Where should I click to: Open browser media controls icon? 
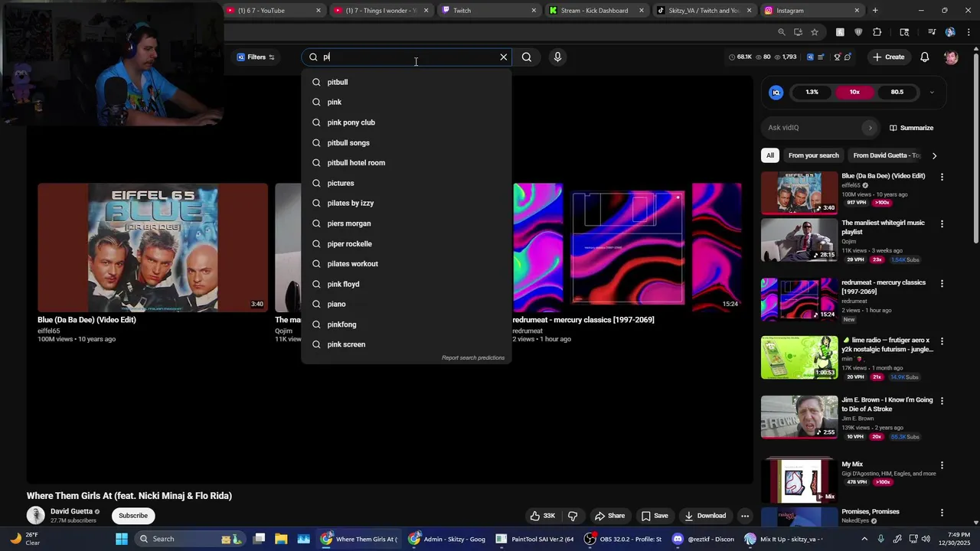pos(932,32)
